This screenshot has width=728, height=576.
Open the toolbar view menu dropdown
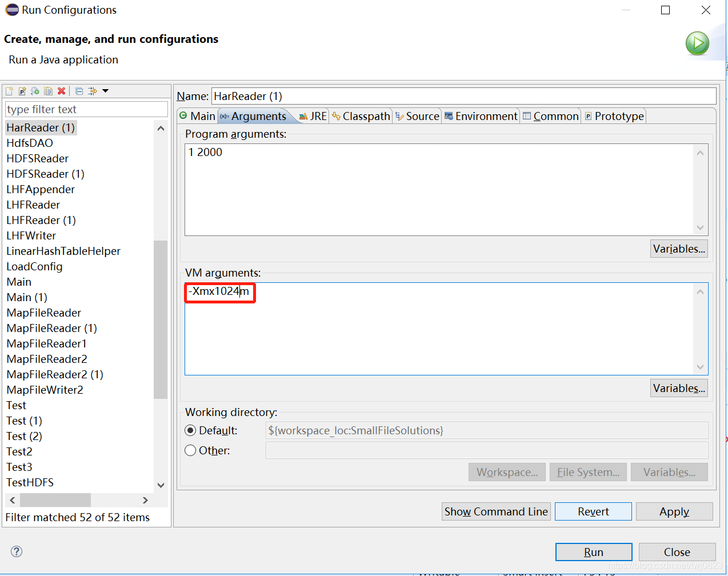[x=105, y=91]
